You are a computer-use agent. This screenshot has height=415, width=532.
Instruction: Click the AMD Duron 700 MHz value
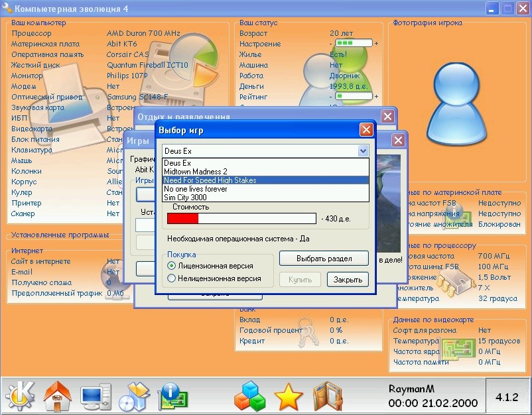[x=143, y=33]
